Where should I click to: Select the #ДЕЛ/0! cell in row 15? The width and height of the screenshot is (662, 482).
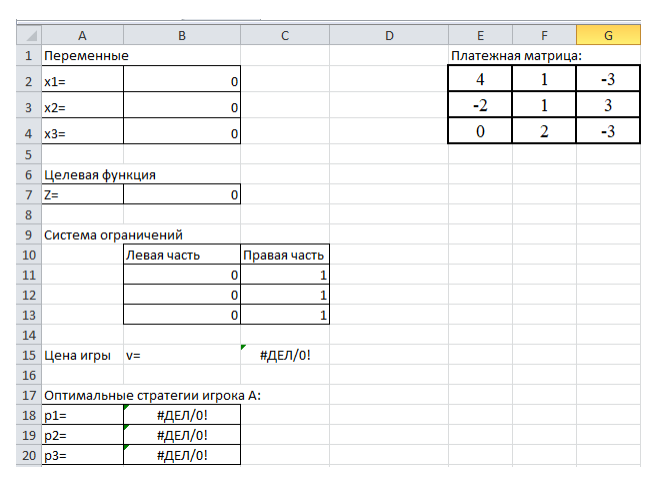[285, 355]
